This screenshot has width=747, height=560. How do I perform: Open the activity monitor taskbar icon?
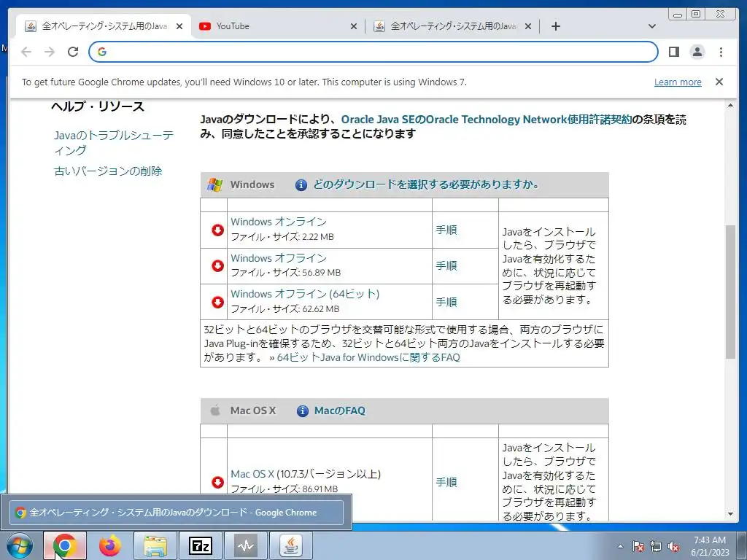click(246, 545)
